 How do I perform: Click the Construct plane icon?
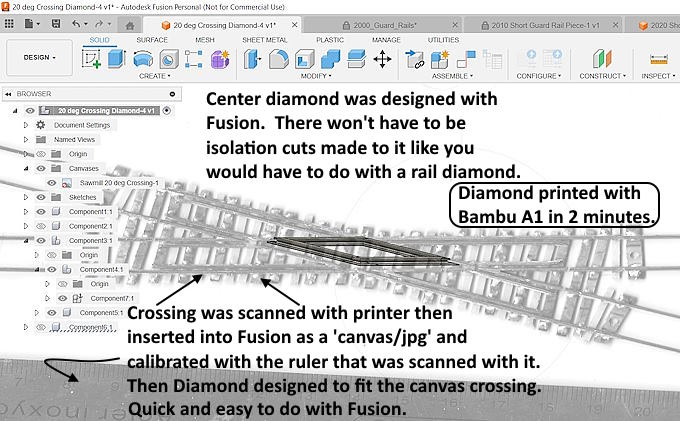(600, 58)
